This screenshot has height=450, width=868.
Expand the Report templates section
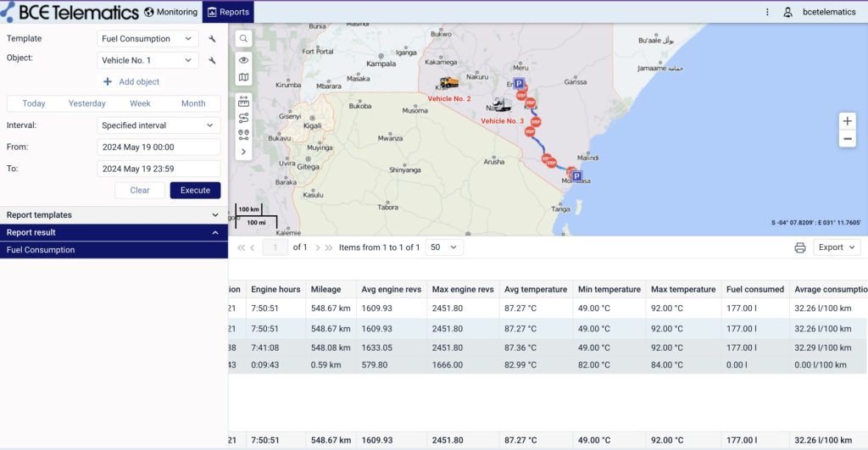pos(114,215)
